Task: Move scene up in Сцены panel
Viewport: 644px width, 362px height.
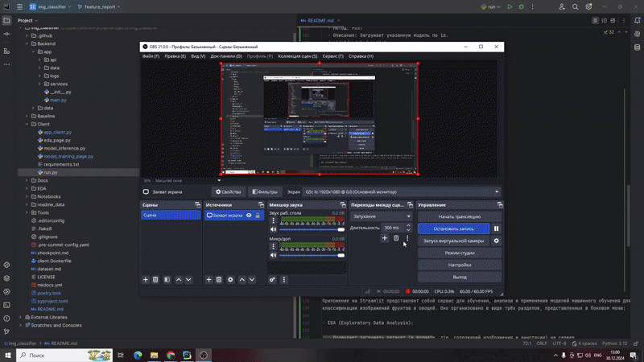Action: (179, 279)
